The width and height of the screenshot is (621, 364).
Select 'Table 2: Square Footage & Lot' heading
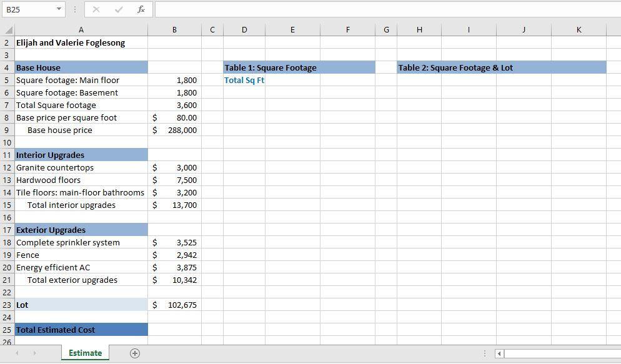(x=502, y=67)
